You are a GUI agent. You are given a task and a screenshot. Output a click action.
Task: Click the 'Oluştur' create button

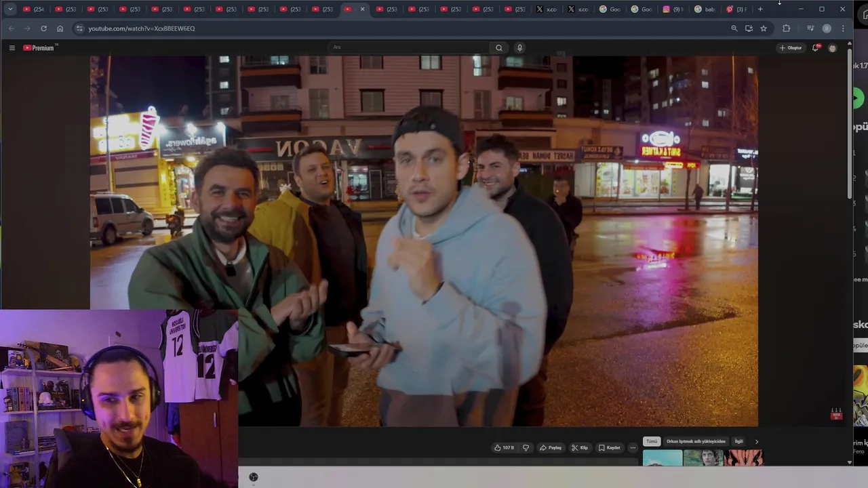pos(791,47)
